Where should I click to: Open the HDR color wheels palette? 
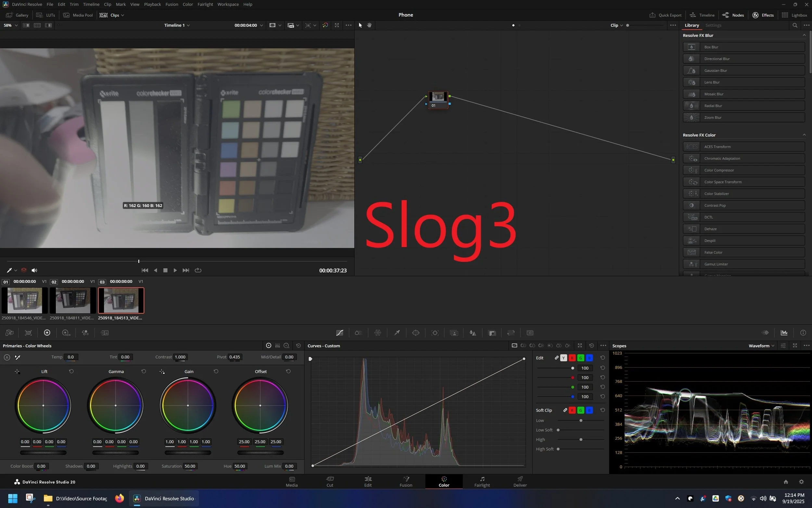tap(66, 332)
